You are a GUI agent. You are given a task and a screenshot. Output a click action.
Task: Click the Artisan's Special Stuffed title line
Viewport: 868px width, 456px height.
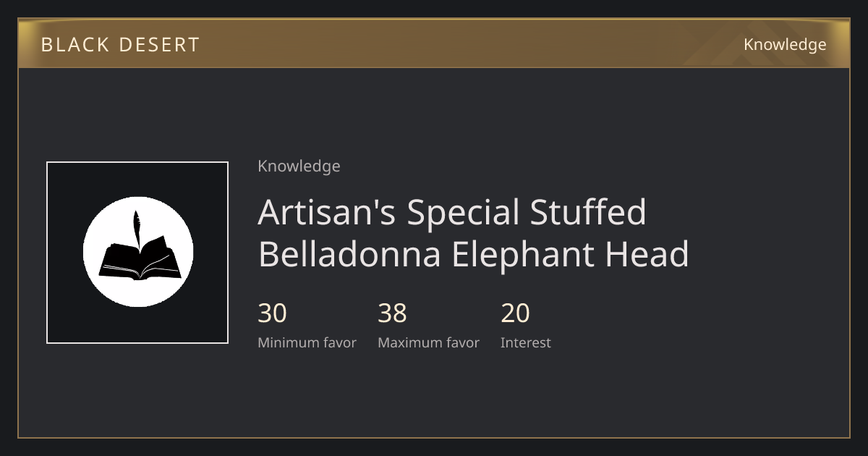452,212
